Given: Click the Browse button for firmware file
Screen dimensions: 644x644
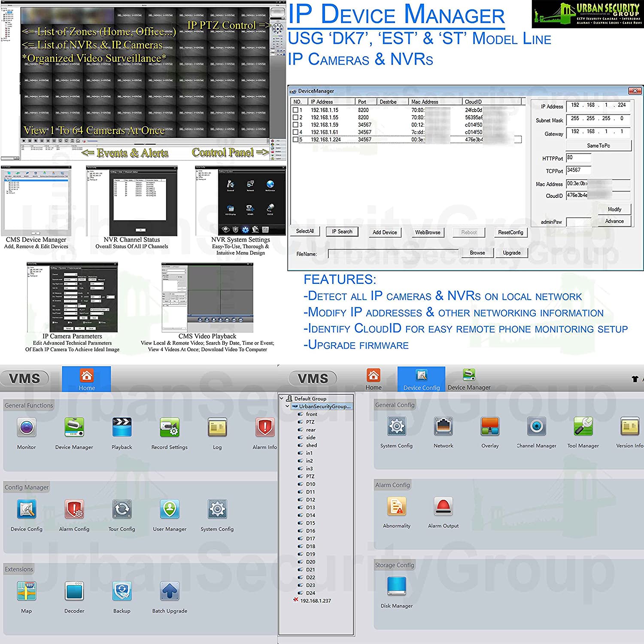Looking at the screenshot, I should pos(477,253).
